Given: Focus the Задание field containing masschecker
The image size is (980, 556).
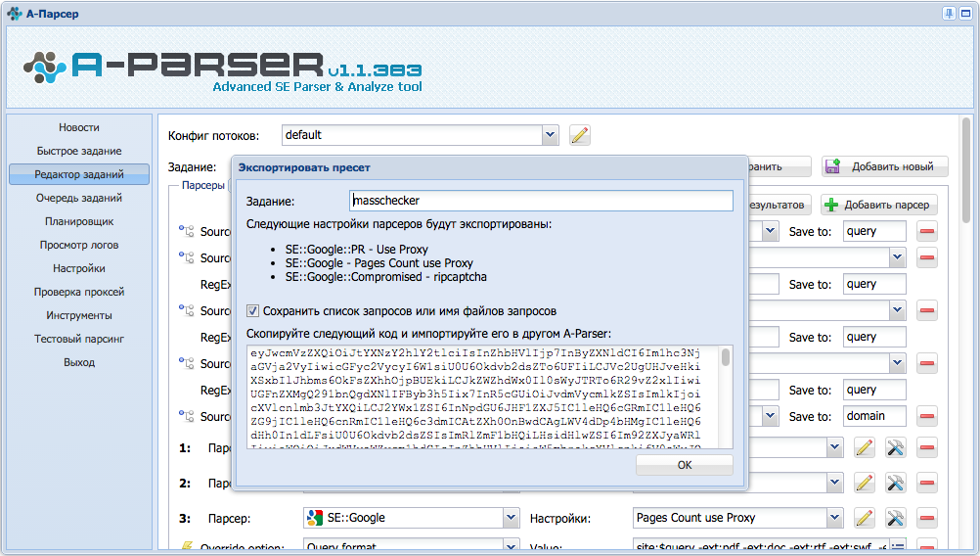Looking at the screenshot, I should point(541,201).
